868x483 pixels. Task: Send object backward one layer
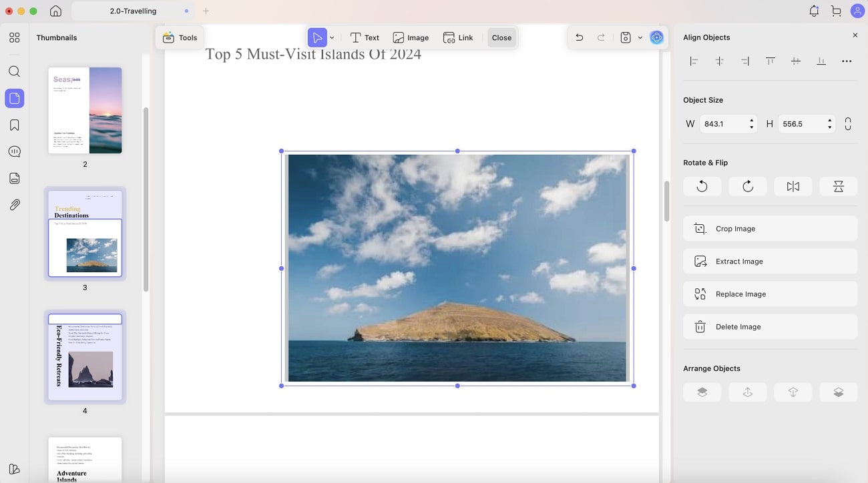coord(793,392)
